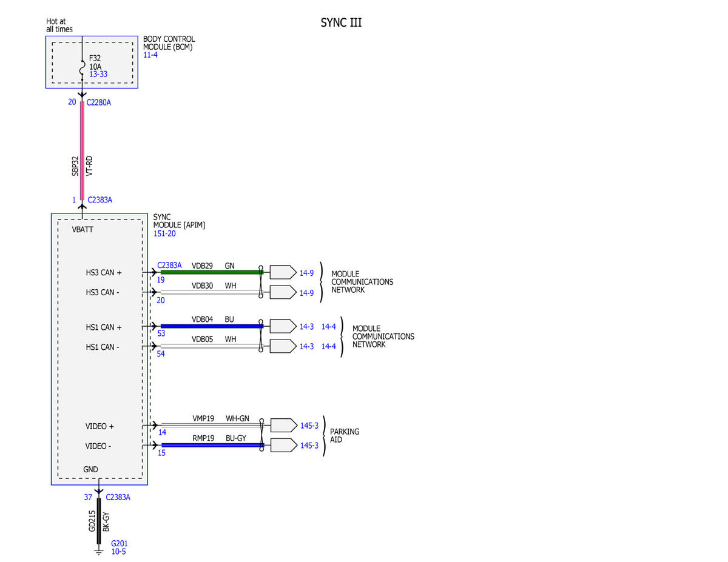Click the F32 fuse symbol
The width and height of the screenshot is (728, 562).
pyautogui.click(x=82, y=68)
